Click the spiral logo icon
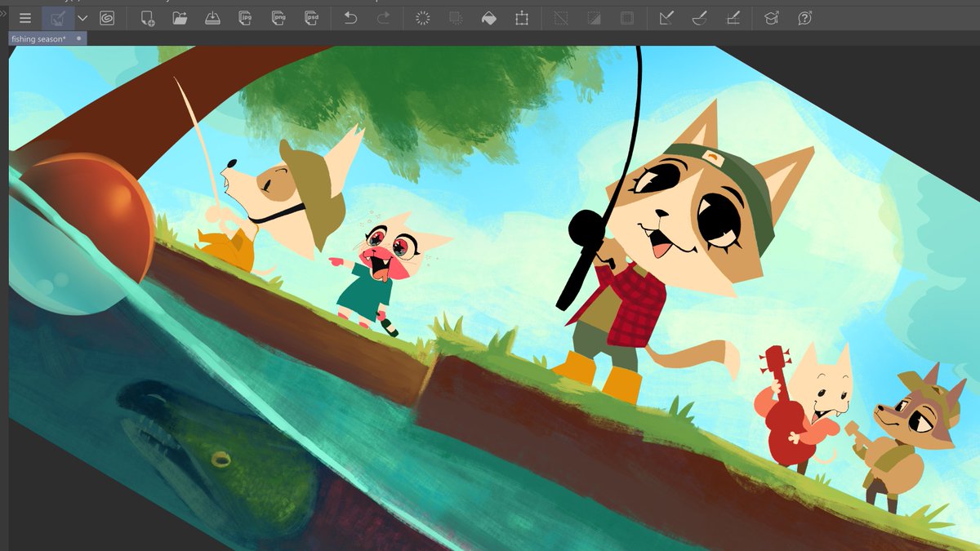The width and height of the screenshot is (980, 551). coord(106,16)
